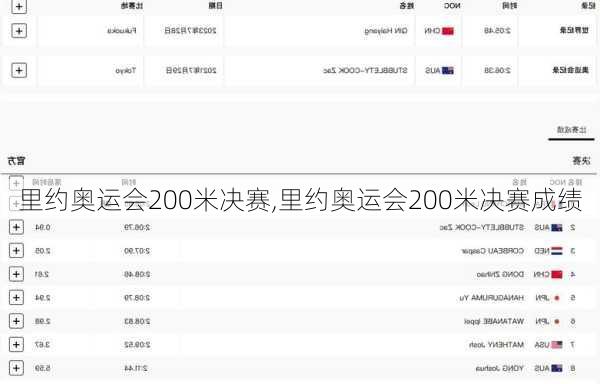Expand details for DONG Zhihao result row
This screenshot has width=600, height=384.
pyautogui.click(x=16, y=274)
